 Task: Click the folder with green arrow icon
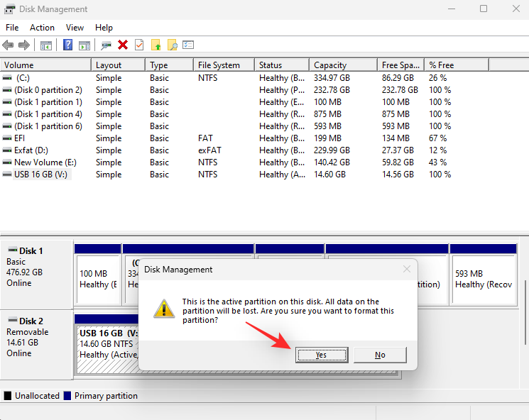(x=156, y=45)
